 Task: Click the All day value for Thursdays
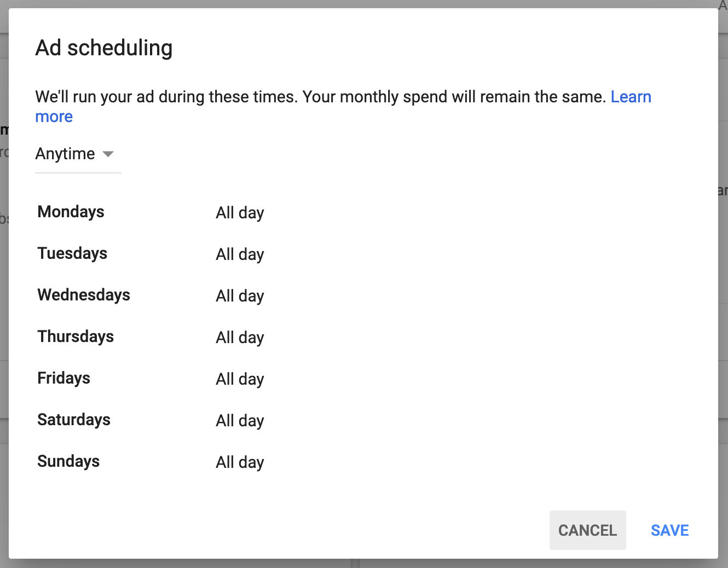tap(240, 338)
